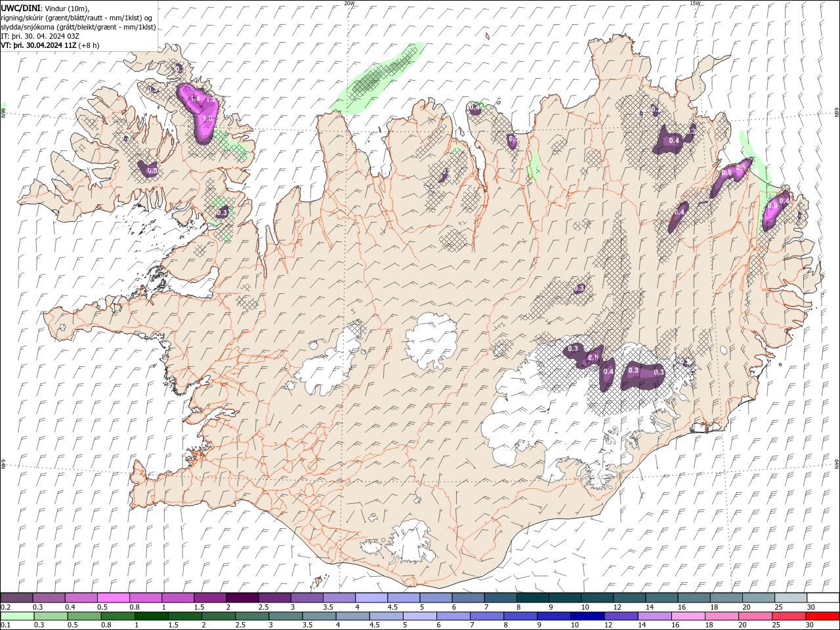The image size is (840, 630).
Task: Click the 'IT: þri. 30. 04. 2024 03Z' line
Action: 40,36
